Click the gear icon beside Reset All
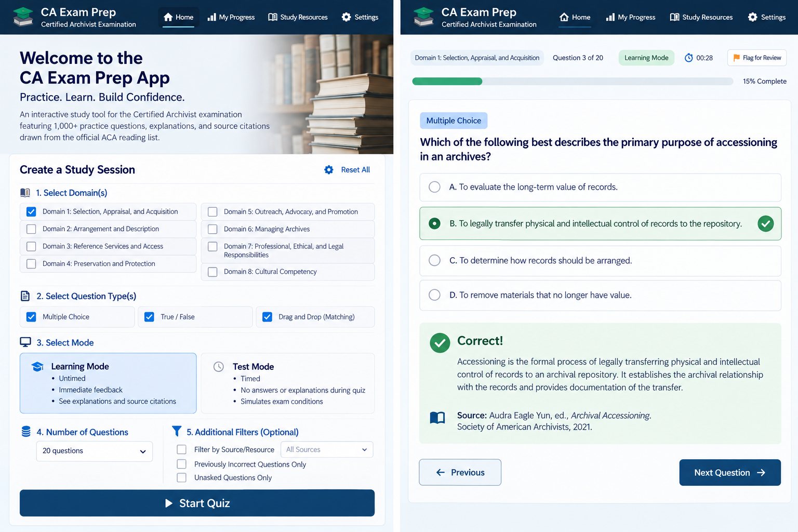This screenshot has height=532, width=798. 329,170
